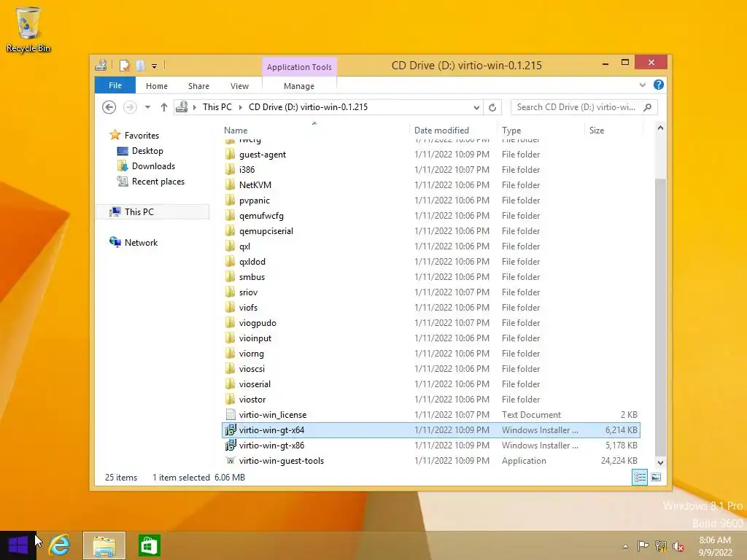Click the search magnifier icon

pos(648,107)
